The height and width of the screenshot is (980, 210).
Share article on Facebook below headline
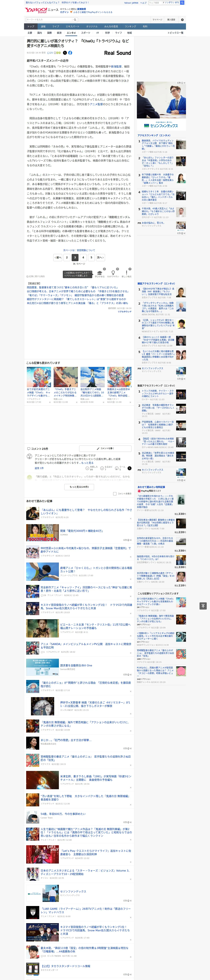[x=70, y=53]
